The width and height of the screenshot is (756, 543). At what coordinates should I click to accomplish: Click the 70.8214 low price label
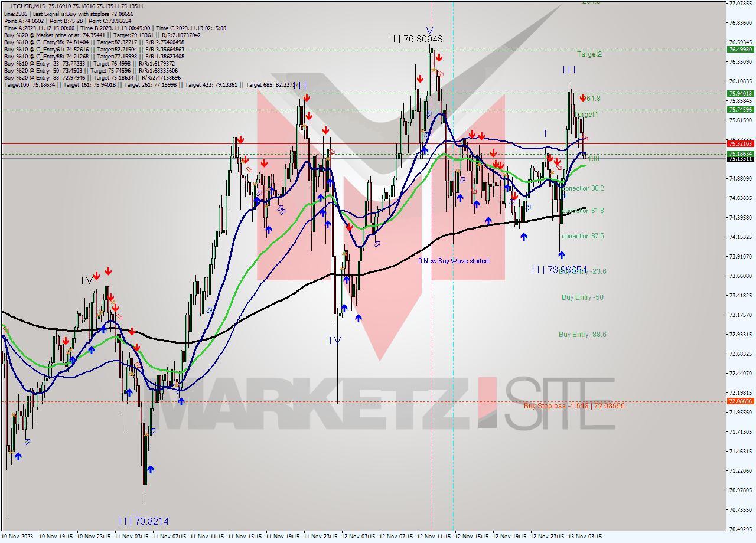click(x=151, y=521)
